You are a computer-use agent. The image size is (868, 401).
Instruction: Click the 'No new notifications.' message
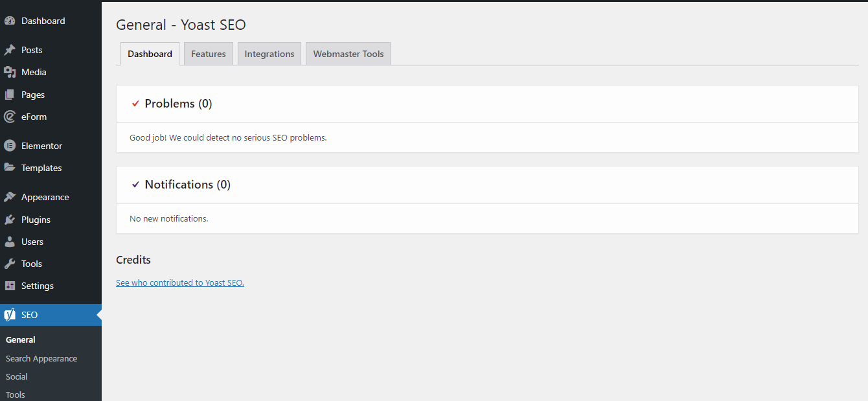pos(169,218)
